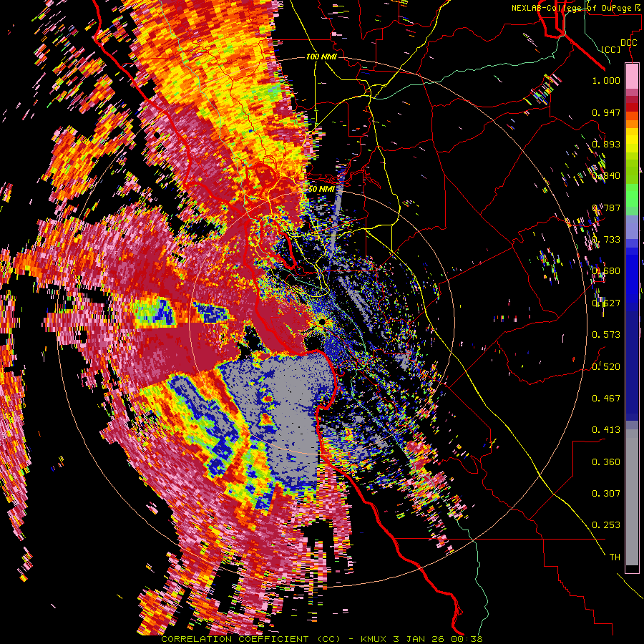Click the radar site center black dot

pos(322,321)
